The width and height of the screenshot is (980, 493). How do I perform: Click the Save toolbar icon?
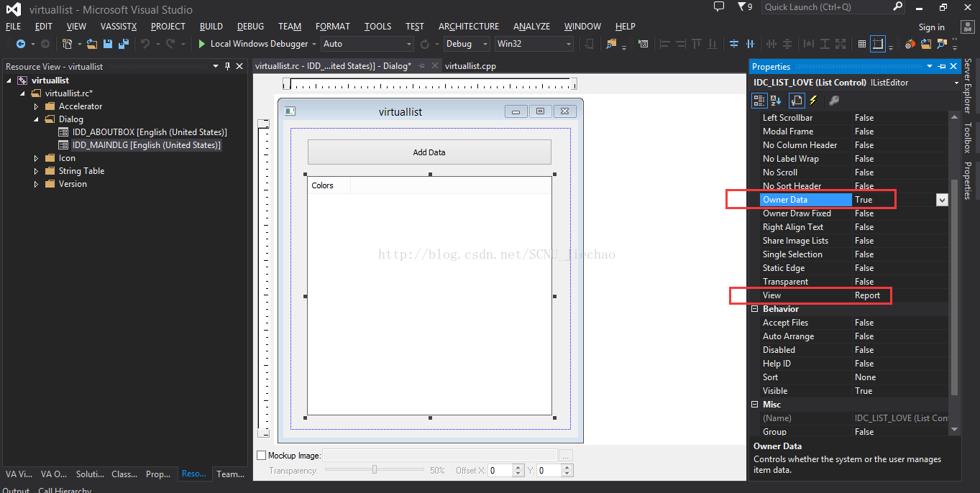pos(107,44)
